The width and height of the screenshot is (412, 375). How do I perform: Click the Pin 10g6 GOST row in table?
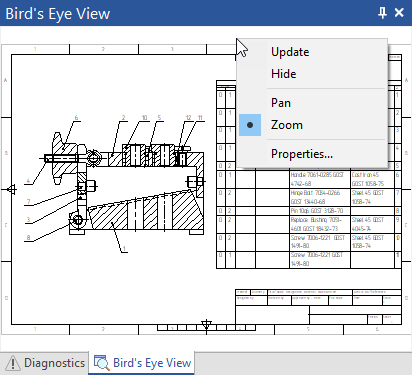[x=309, y=211]
